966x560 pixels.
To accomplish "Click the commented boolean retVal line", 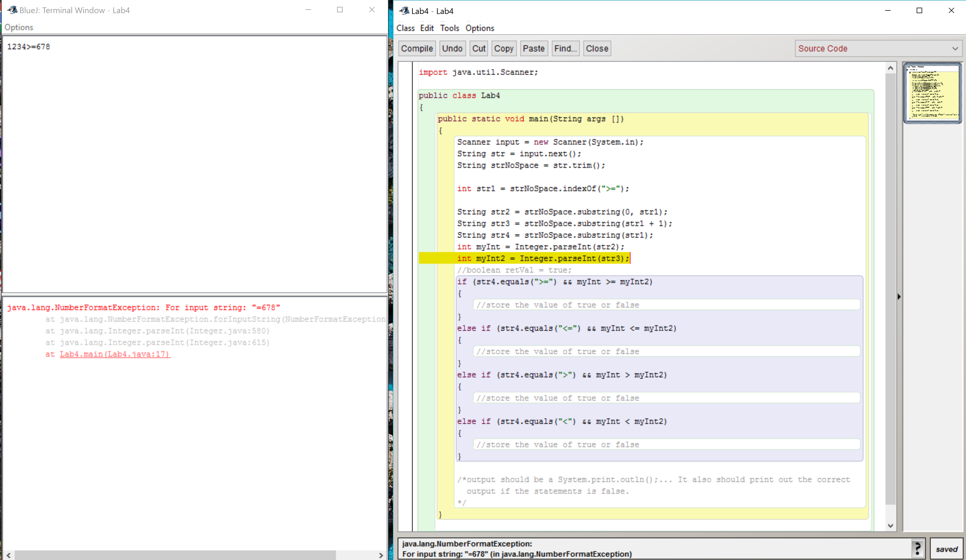I will [x=514, y=270].
